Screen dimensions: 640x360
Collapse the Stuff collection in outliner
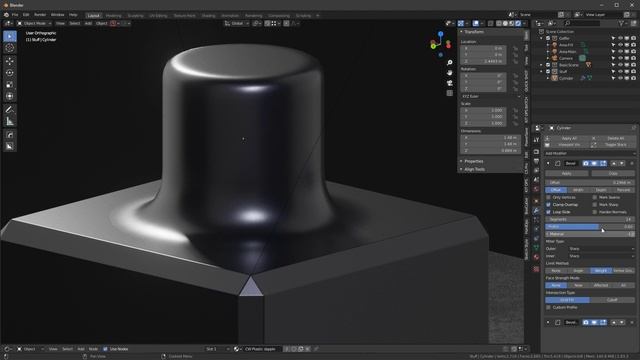(542, 71)
